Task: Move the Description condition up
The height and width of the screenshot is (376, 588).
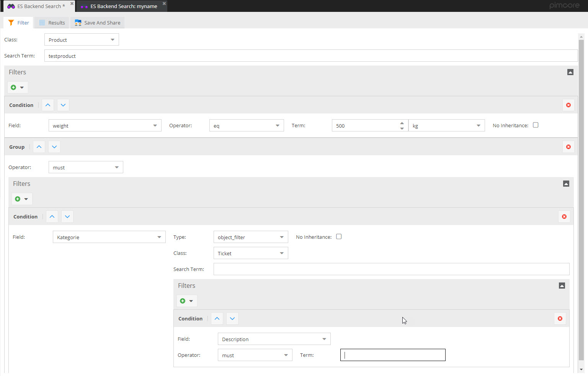Action: coord(217,319)
